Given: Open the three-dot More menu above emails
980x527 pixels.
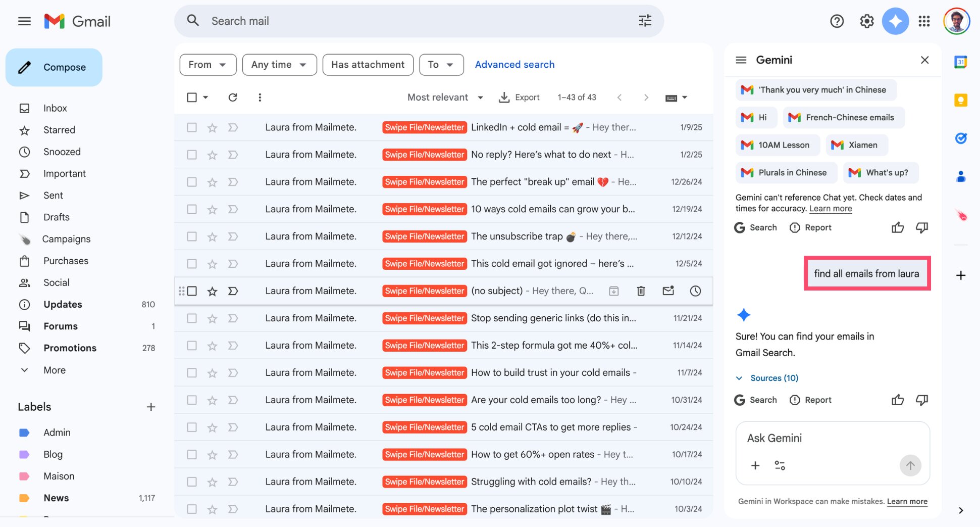Looking at the screenshot, I should pos(260,97).
